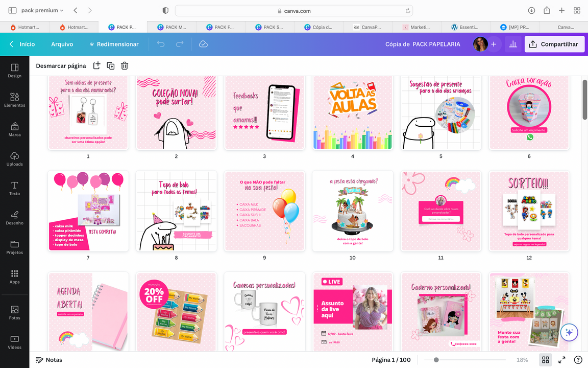The image size is (588, 368).
Task: Expand the pack premium tab group dropdown
Action: (x=43, y=11)
